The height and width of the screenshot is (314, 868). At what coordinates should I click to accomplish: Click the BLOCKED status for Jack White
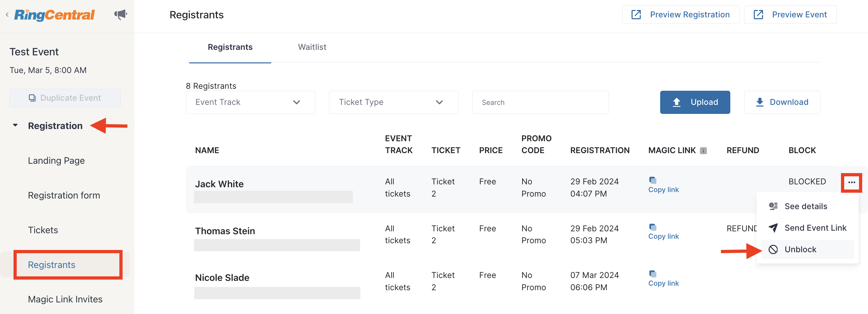[807, 181]
